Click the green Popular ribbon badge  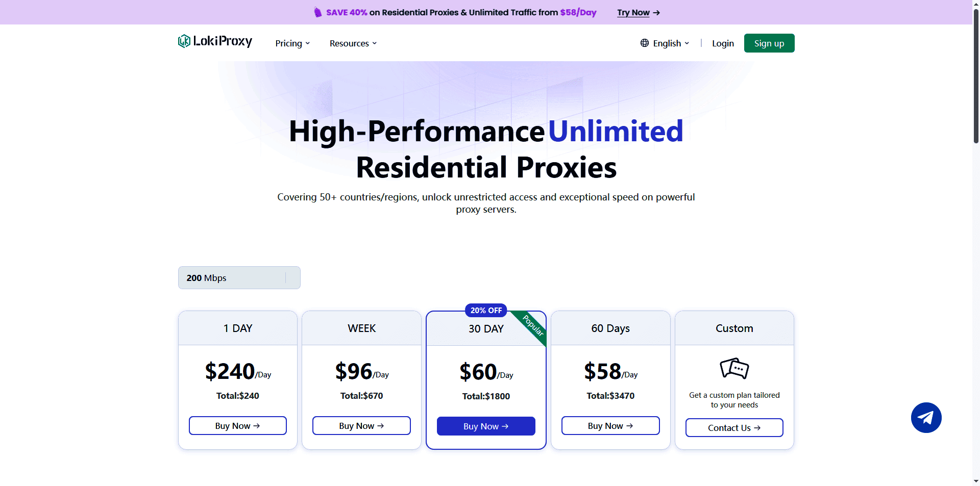[x=534, y=326]
